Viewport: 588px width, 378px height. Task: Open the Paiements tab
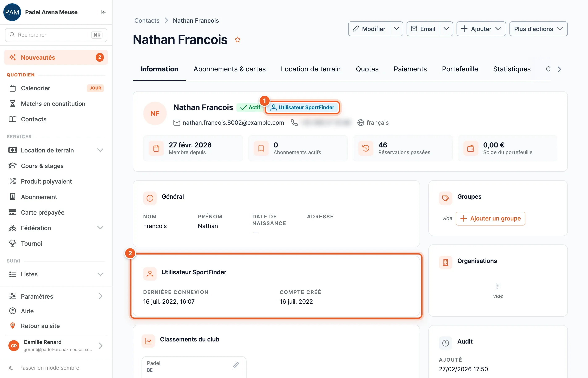(x=410, y=69)
